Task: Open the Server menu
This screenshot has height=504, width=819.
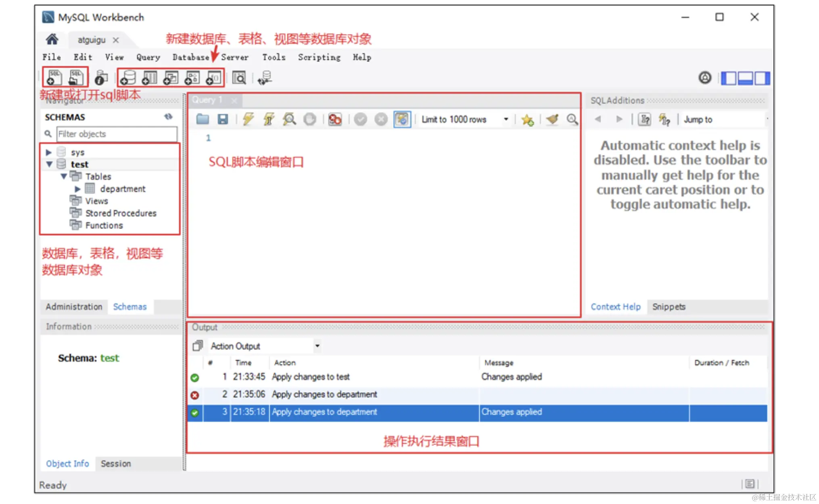Action: coord(235,57)
